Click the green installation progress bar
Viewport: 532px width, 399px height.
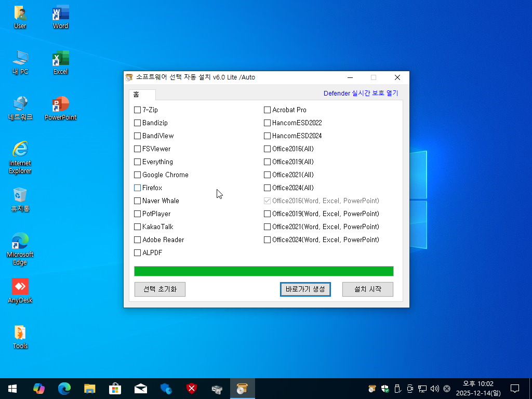click(x=264, y=271)
